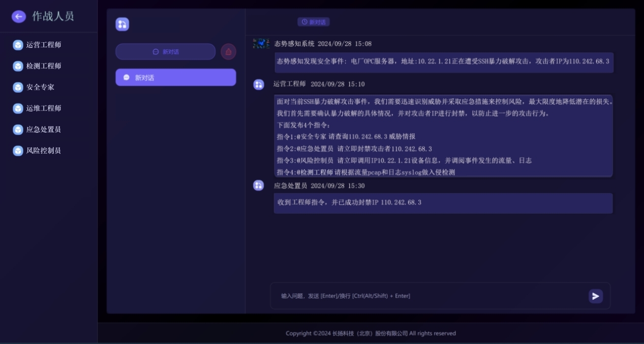
Task: Click the 检测工程师 role icon
Action: (x=17, y=66)
